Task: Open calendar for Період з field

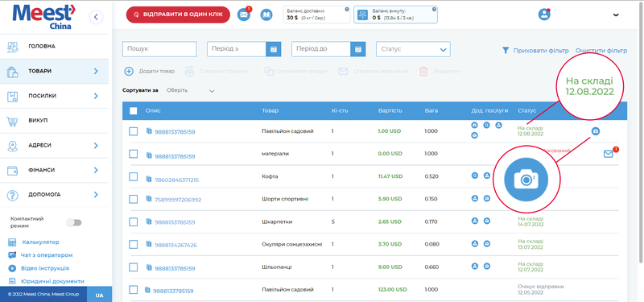Action: (x=273, y=49)
